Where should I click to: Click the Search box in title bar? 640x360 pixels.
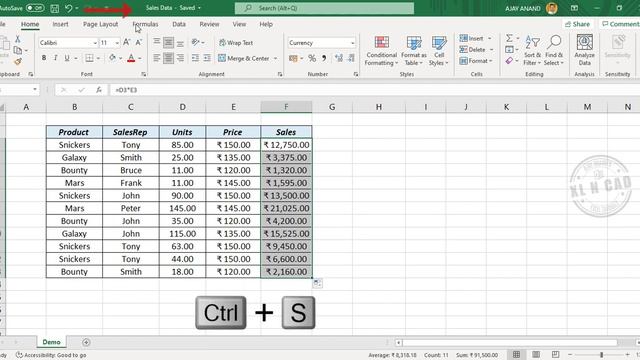point(324,8)
